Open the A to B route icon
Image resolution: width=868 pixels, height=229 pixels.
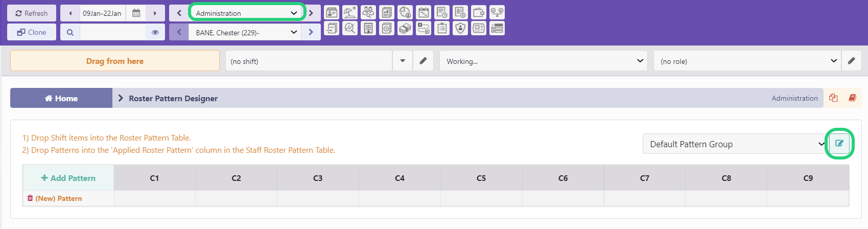(x=424, y=28)
